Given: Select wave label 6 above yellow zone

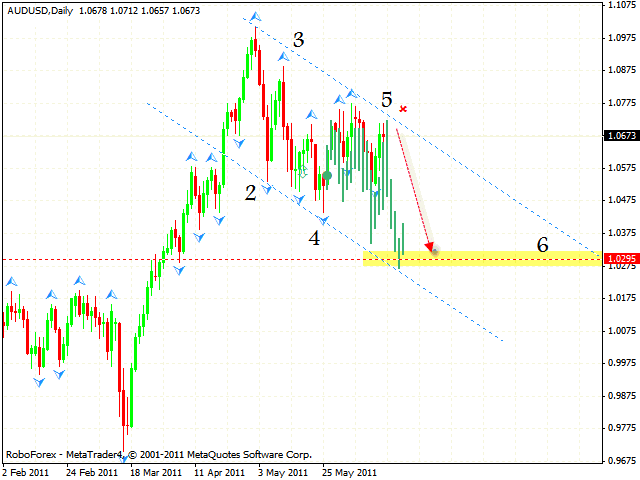Looking at the screenshot, I should [542, 245].
